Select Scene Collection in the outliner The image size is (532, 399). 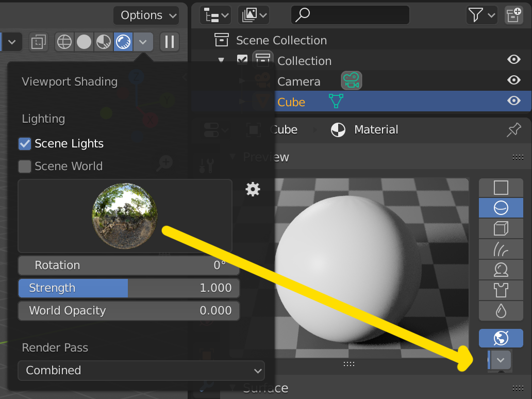coord(281,40)
